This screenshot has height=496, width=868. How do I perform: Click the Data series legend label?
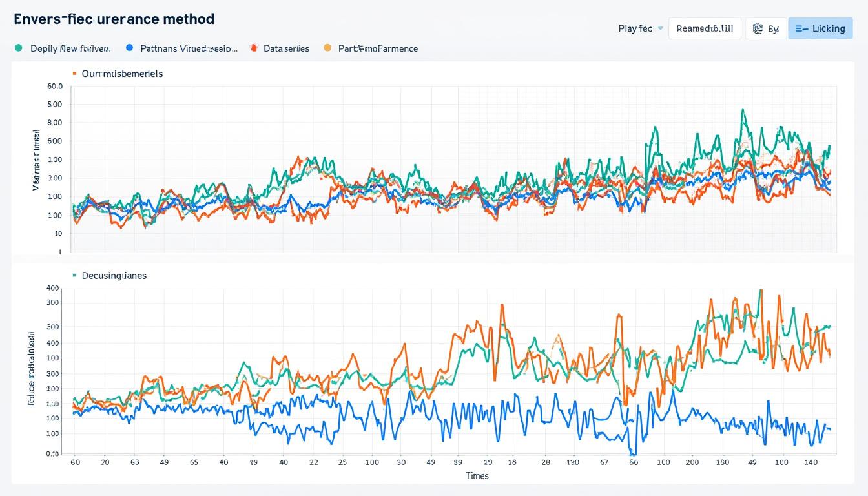point(286,48)
